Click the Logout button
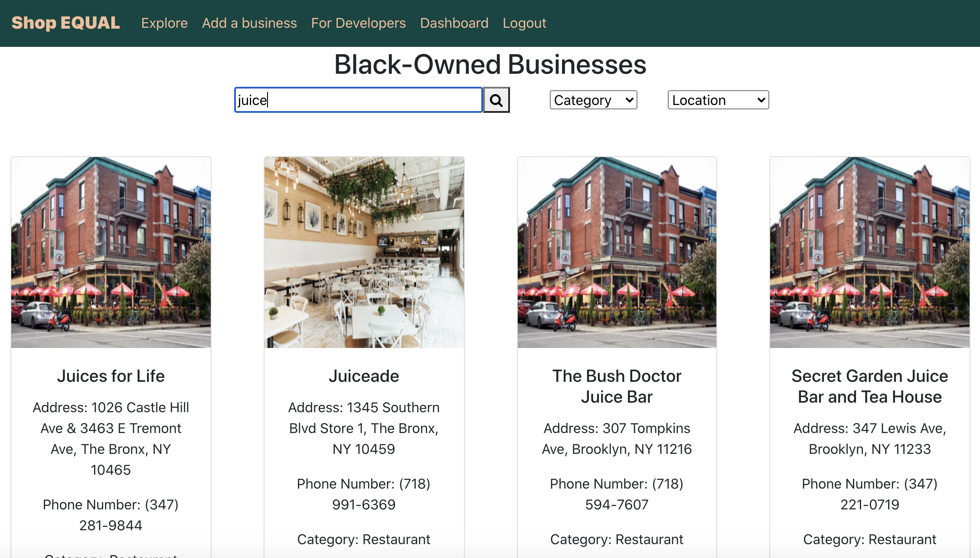Image resolution: width=980 pixels, height=558 pixels. (524, 22)
